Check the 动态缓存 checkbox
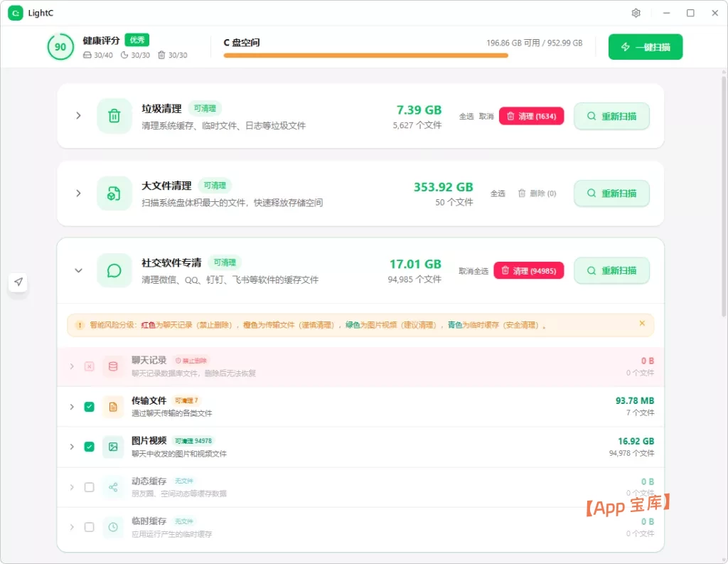 tap(89, 487)
